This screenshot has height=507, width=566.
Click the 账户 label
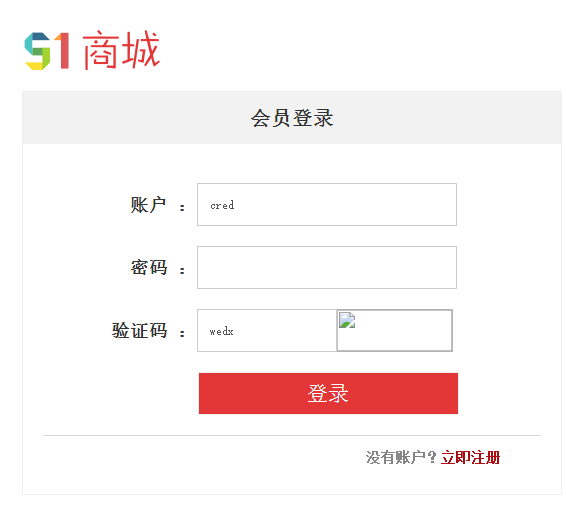148,205
